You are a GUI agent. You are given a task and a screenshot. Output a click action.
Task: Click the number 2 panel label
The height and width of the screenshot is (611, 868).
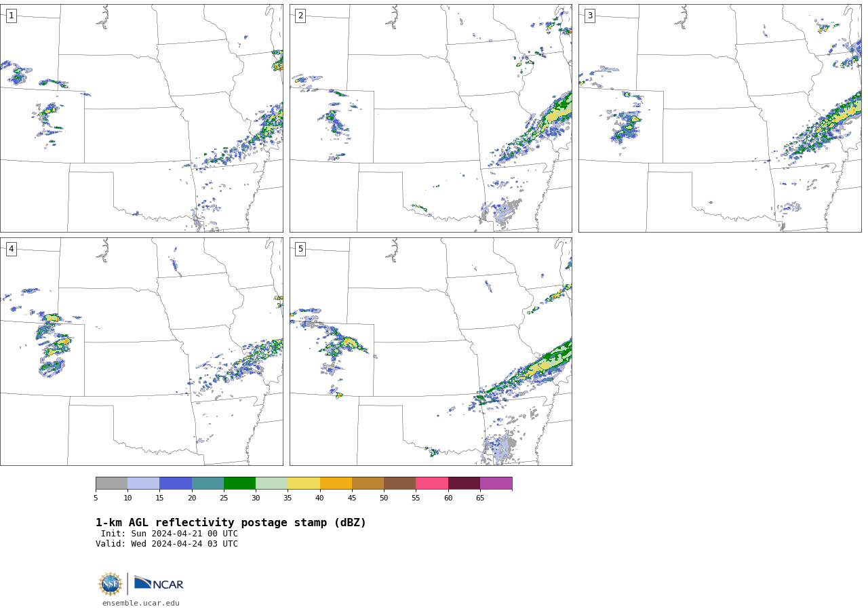tap(300, 16)
